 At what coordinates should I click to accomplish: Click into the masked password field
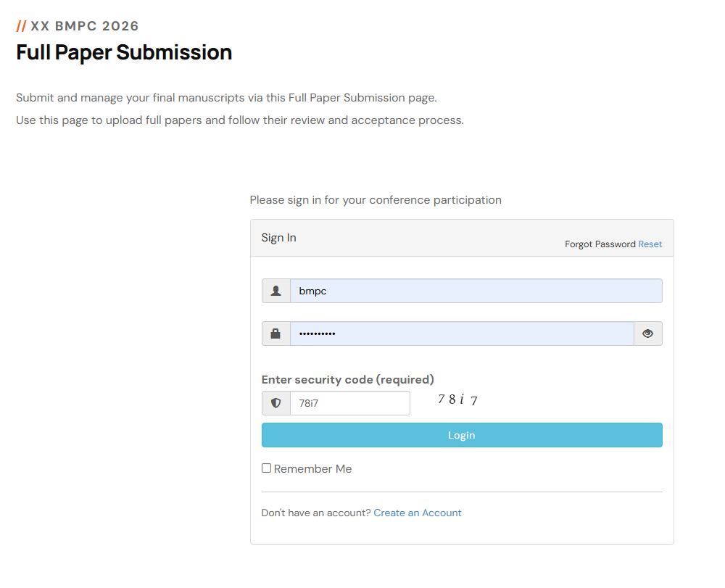click(462, 334)
